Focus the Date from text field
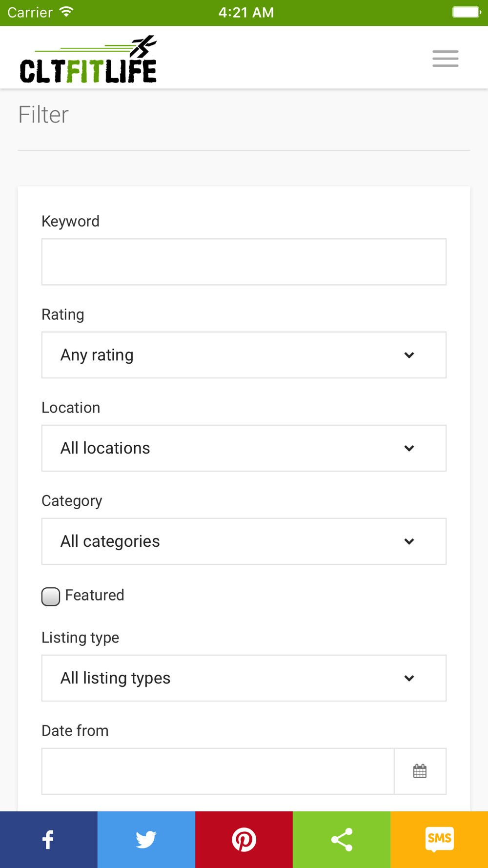488x868 pixels. pyautogui.click(x=218, y=771)
